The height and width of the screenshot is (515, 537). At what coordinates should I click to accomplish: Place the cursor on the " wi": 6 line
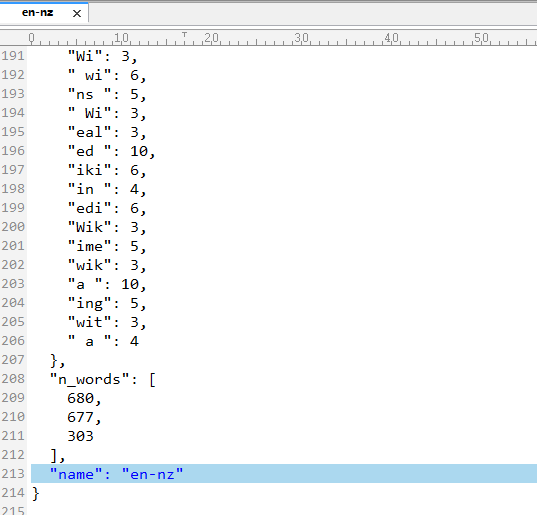click(107, 75)
